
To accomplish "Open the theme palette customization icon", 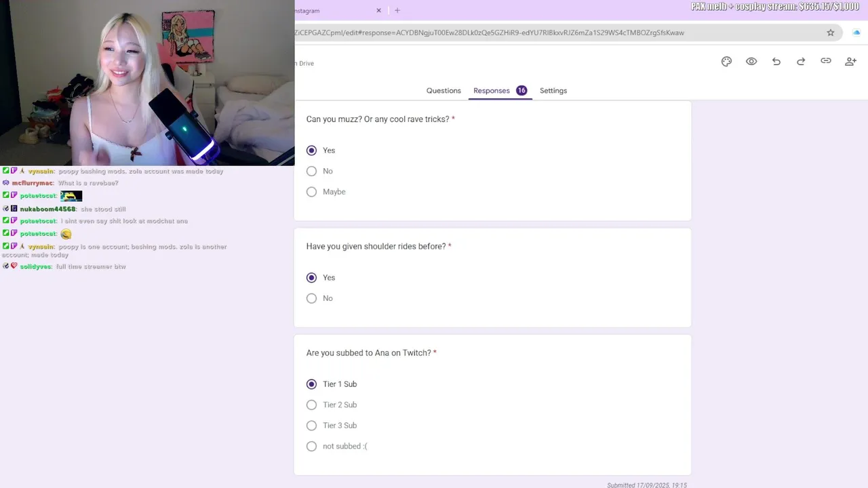I will pos(726,61).
